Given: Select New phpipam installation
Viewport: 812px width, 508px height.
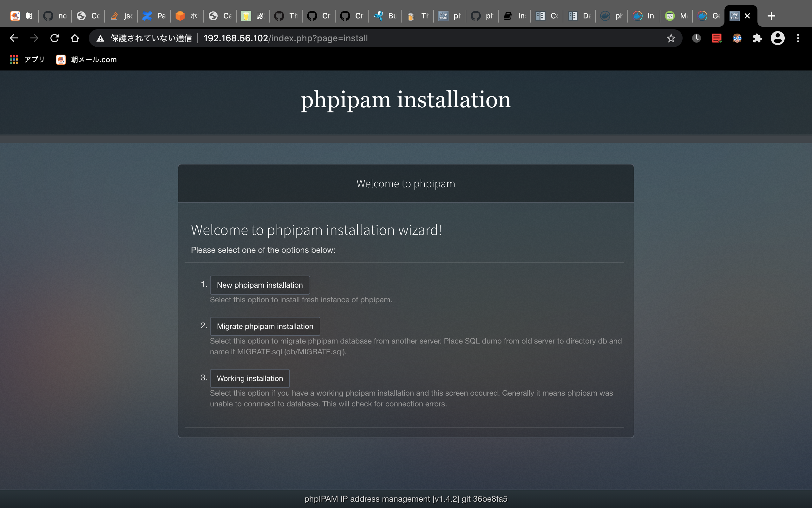Looking at the screenshot, I should tap(260, 285).
